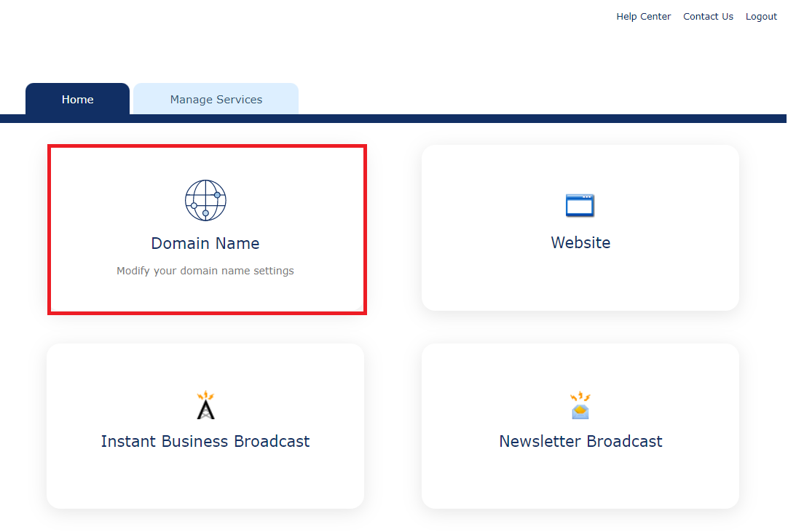Switch to the Manage Services tab
Image resolution: width=788 pixels, height=532 pixels.
[x=216, y=99]
